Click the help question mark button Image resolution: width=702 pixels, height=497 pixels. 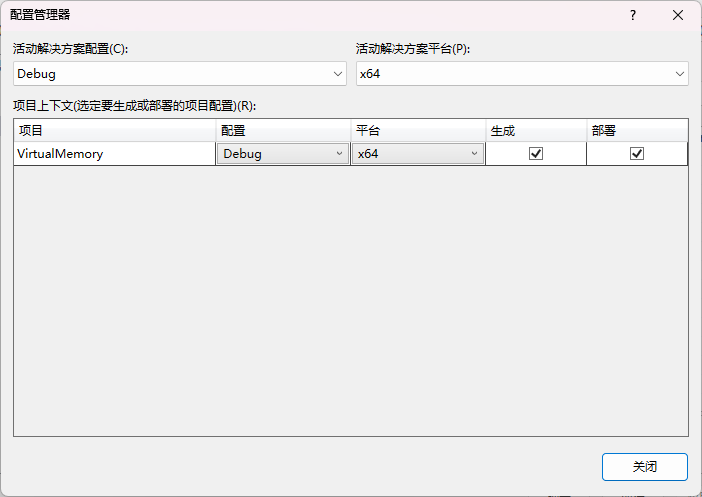[632, 15]
